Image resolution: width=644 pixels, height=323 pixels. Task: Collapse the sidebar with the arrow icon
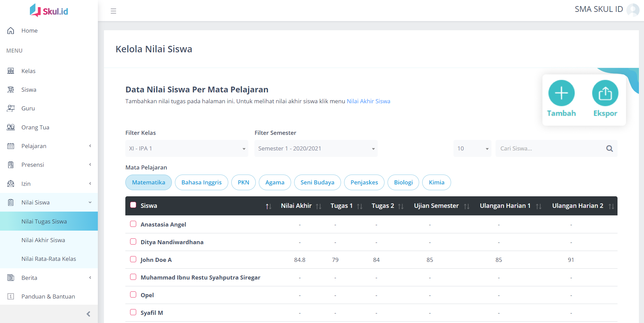(x=88, y=314)
